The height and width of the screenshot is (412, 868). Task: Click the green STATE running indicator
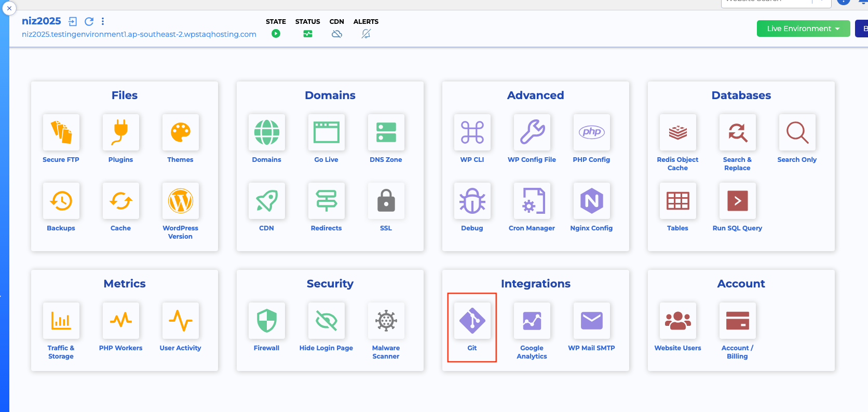pyautogui.click(x=276, y=34)
